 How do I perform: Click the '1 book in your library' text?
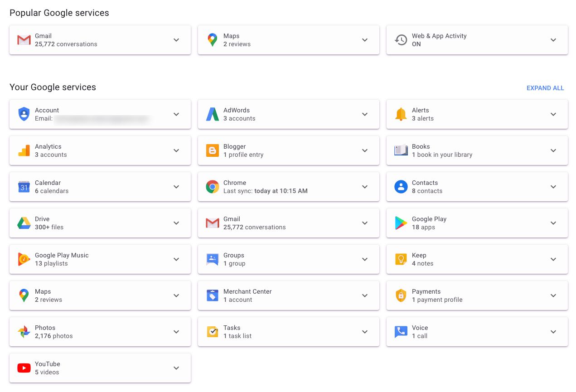(442, 155)
